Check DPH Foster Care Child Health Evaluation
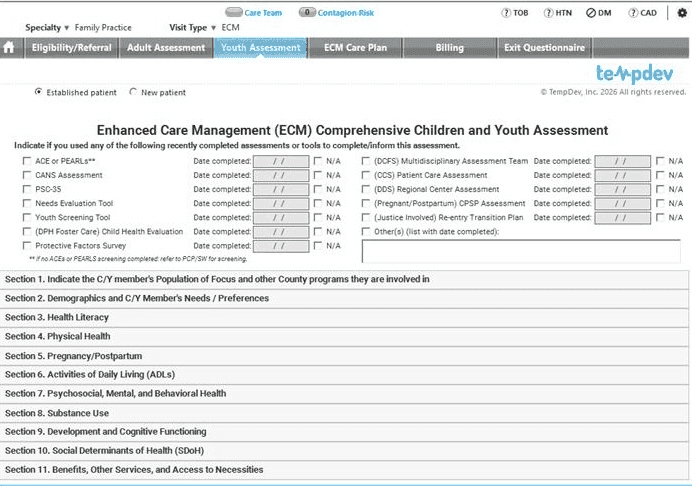Image resolution: width=692 pixels, height=486 pixels. click(27, 232)
